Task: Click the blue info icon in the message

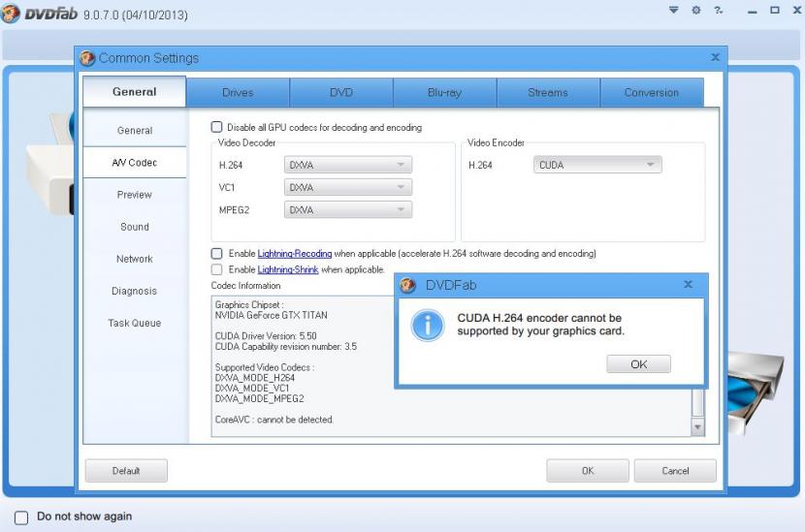Action: (427, 325)
